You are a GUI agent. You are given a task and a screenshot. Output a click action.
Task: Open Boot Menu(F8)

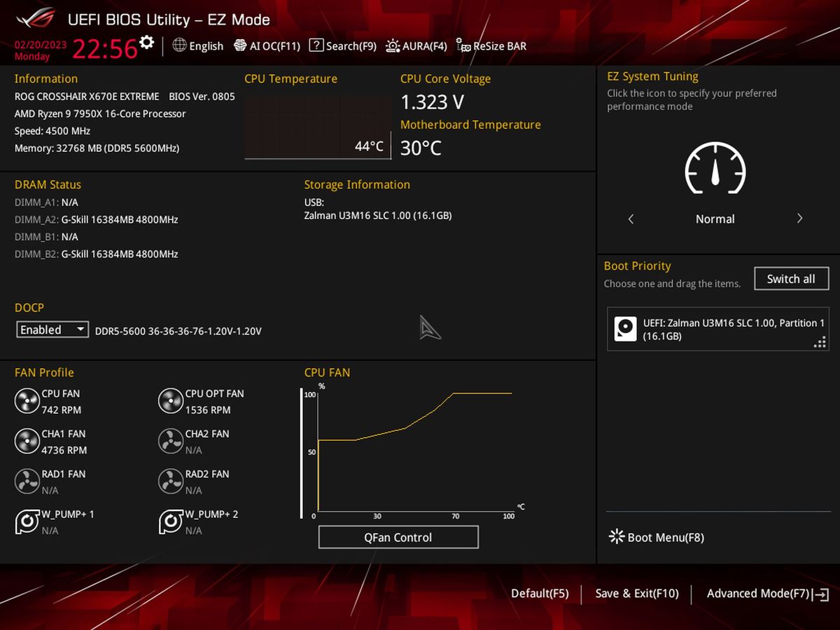(x=657, y=537)
